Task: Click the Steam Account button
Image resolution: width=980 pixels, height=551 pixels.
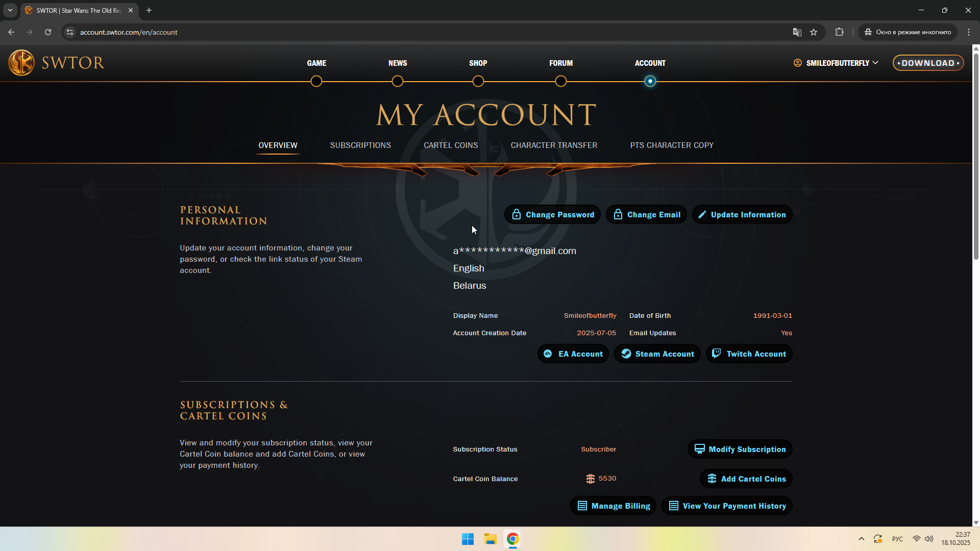Action: tap(657, 354)
